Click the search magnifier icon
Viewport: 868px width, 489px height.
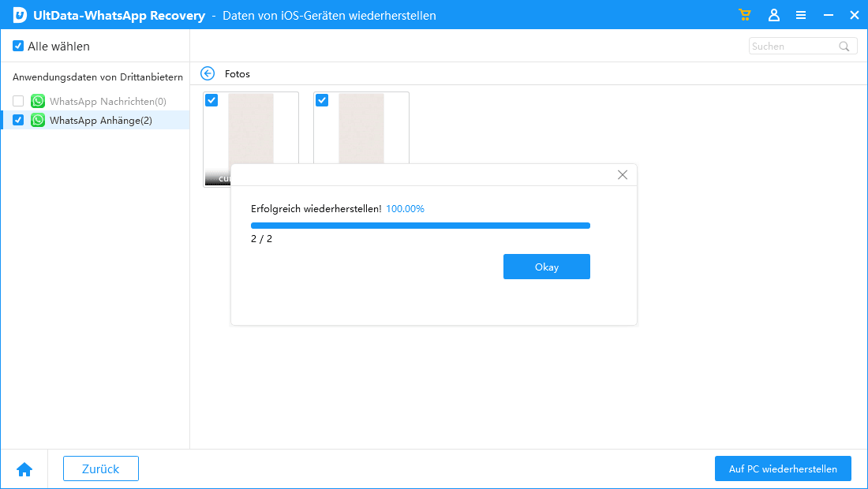point(844,47)
